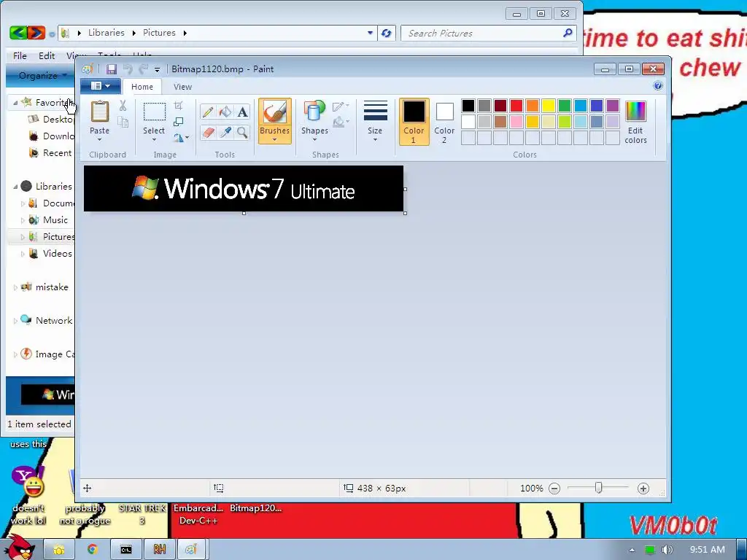Click the Windows 7 Ultimate canvas image

click(x=244, y=189)
